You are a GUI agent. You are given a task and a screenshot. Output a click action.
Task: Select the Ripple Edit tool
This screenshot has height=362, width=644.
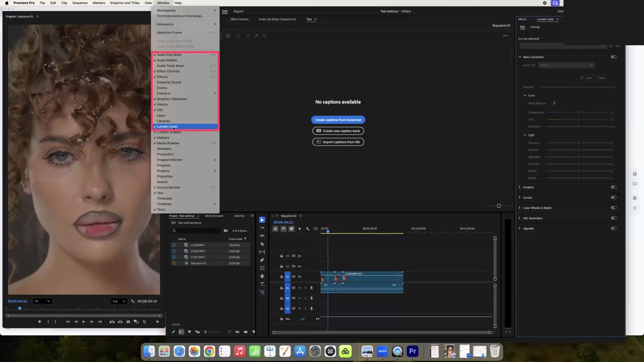coord(262,236)
